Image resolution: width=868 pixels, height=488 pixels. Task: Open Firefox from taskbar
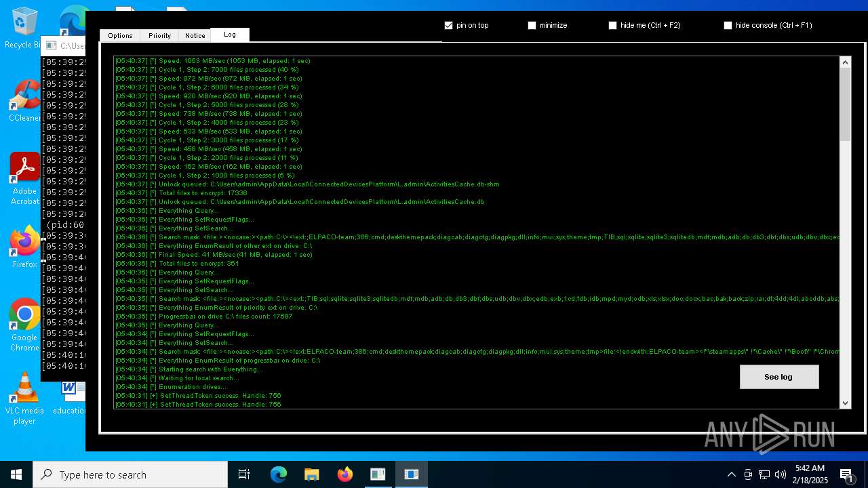(x=344, y=474)
